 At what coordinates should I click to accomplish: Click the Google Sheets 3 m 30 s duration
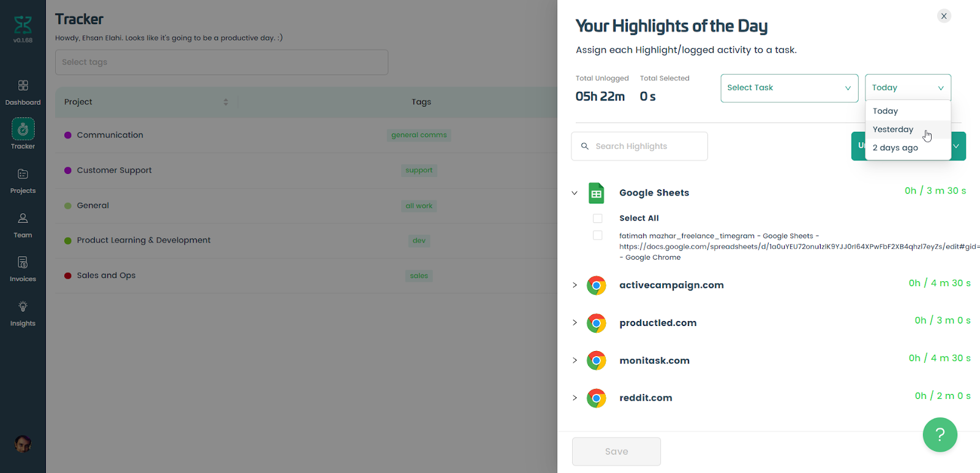[x=935, y=191]
